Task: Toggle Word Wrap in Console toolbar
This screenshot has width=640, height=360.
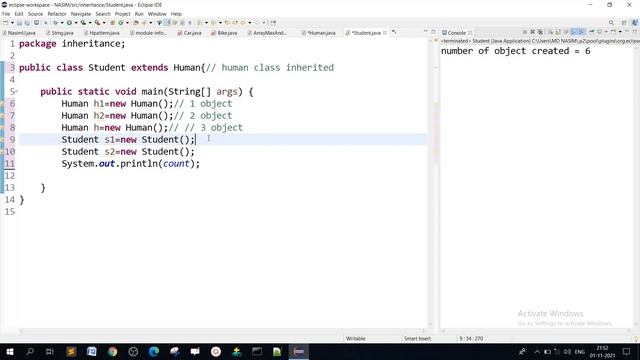Action: (x=566, y=32)
